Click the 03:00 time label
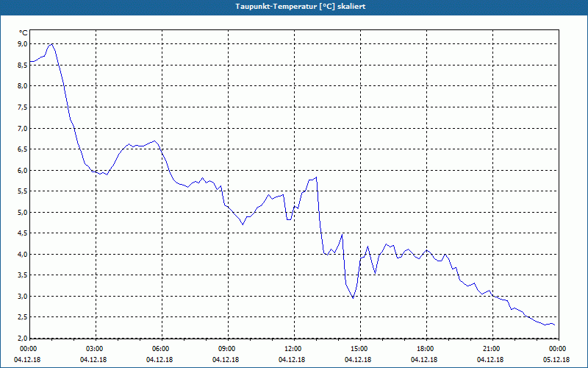588x368 pixels. pyautogui.click(x=96, y=349)
